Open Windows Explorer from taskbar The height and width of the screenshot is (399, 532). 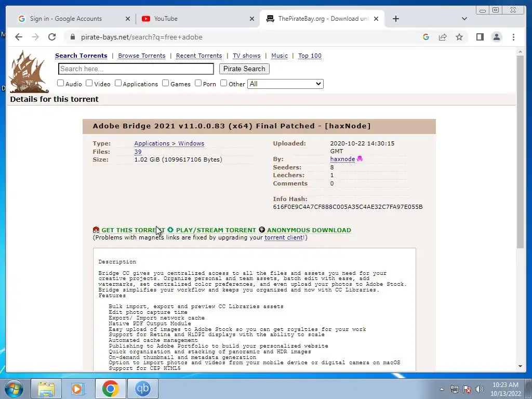point(46,389)
